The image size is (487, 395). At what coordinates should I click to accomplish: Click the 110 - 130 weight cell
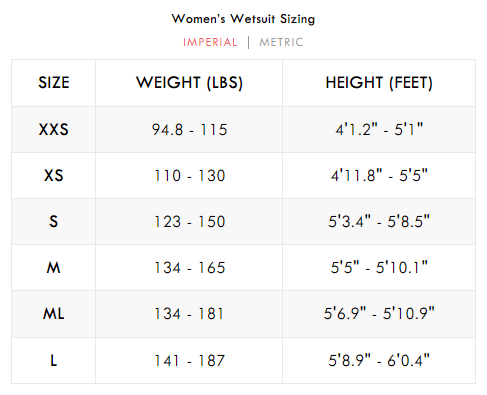click(x=189, y=175)
